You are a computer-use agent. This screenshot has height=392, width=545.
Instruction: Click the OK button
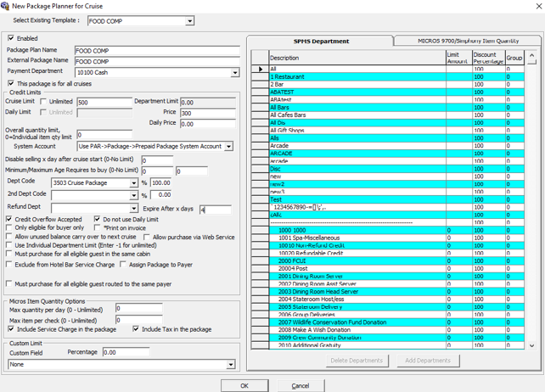[x=244, y=386]
